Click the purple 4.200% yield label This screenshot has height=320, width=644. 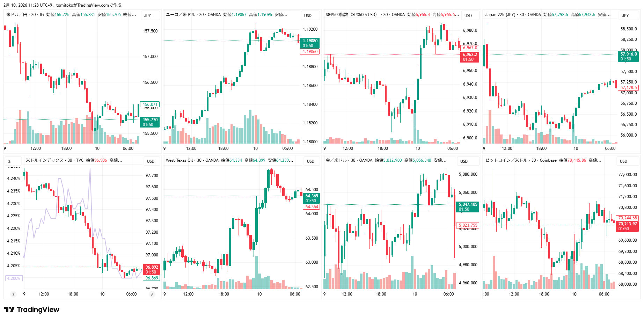(14, 278)
